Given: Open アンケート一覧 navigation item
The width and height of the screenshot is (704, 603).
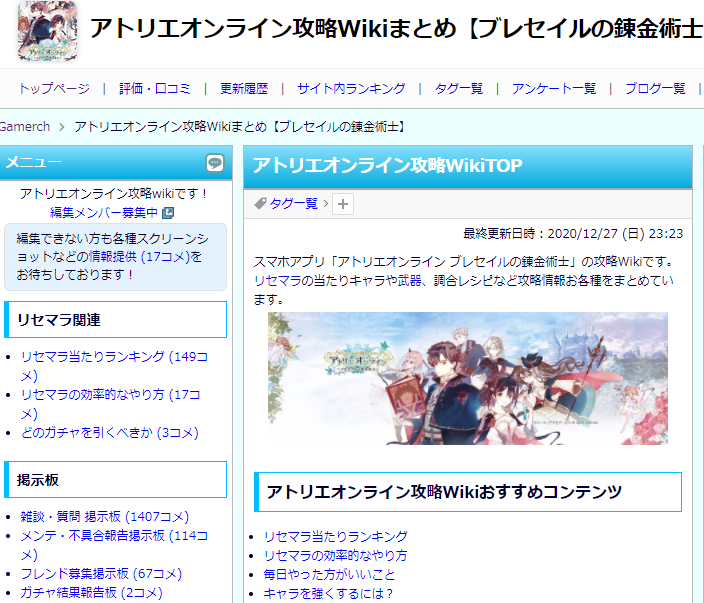Looking at the screenshot, I should [x=554, y=88].
